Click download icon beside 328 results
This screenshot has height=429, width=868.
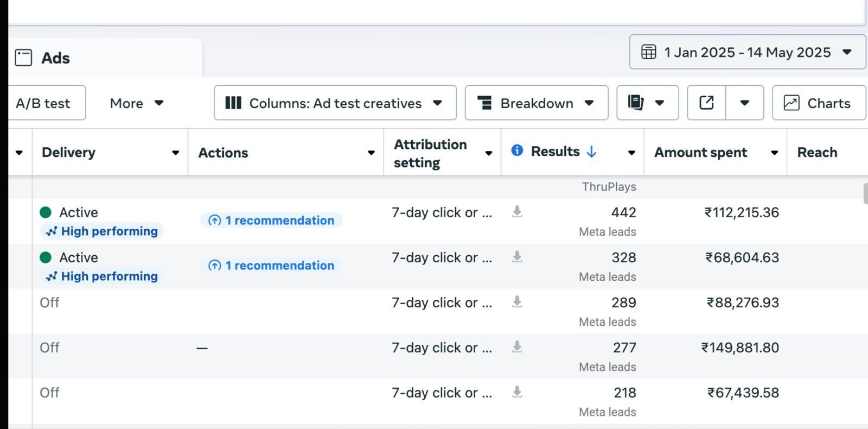(517, 257)
